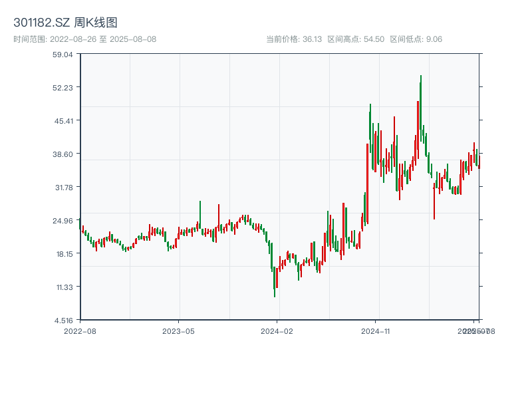Select the 4.516 bottom y-axis label
Screen dimensions: 532x399
pos(63,321)
